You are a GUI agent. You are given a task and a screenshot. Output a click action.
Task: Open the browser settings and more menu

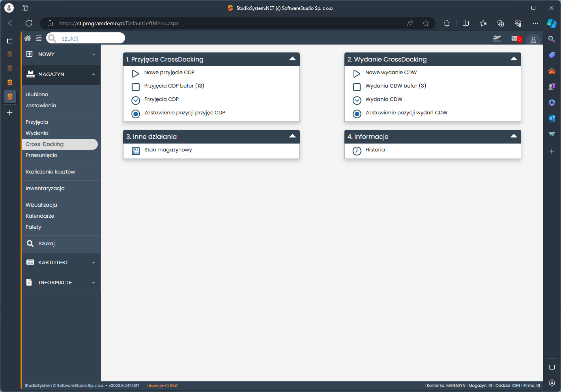pyautogui.click(x=535, y=23)
